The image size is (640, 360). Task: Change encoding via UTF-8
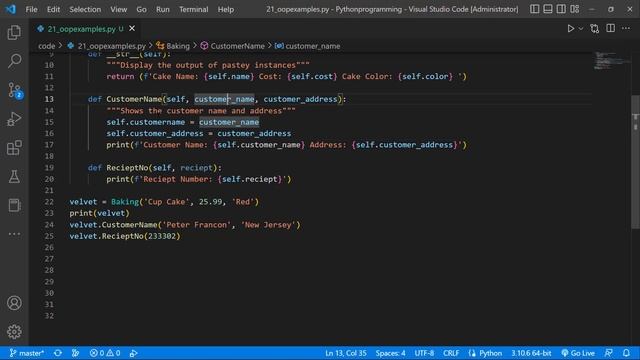click(424, 353)
